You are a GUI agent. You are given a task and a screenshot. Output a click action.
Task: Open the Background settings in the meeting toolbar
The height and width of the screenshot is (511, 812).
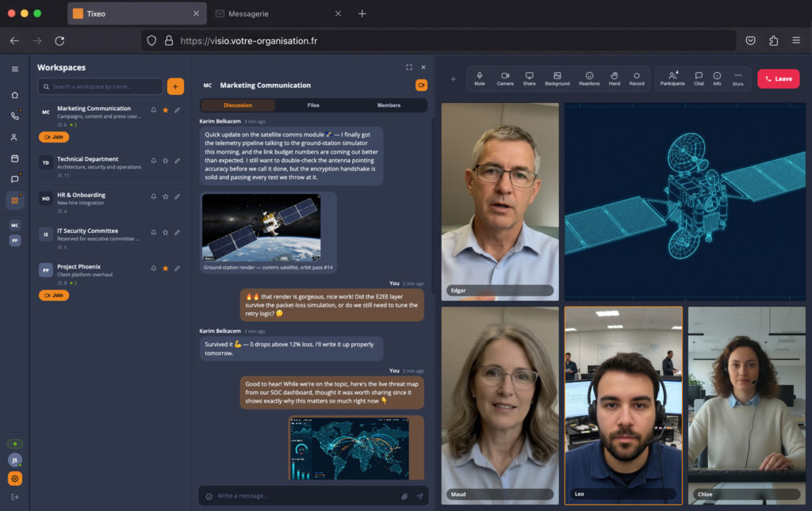tap(557, 78)
